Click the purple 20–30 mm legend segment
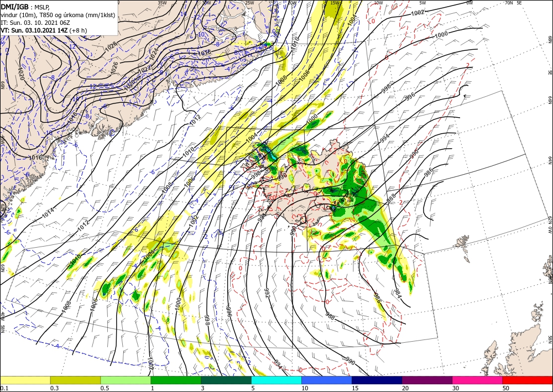The height and width of the screenshot is (392, 553). [x=427, y=380]
